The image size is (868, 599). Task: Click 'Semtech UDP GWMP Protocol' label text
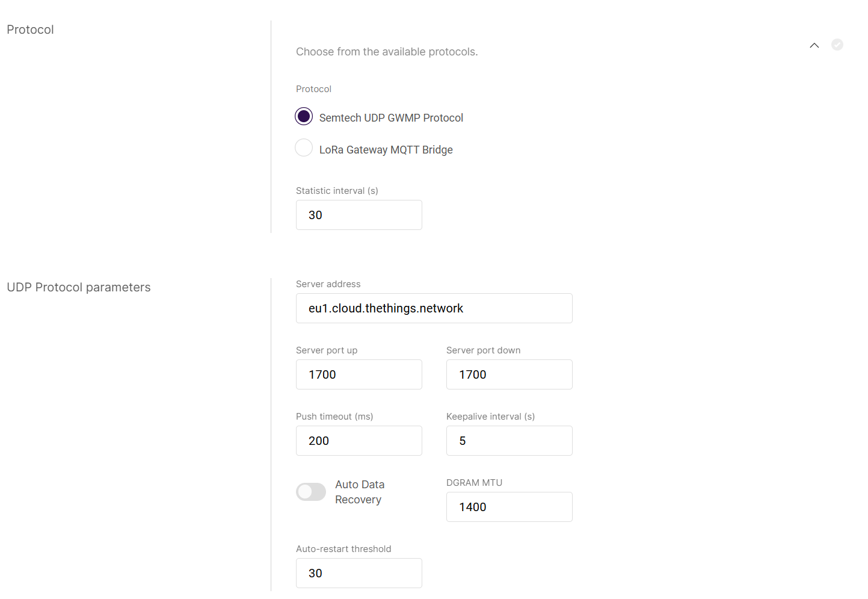[x=391, y=118]
